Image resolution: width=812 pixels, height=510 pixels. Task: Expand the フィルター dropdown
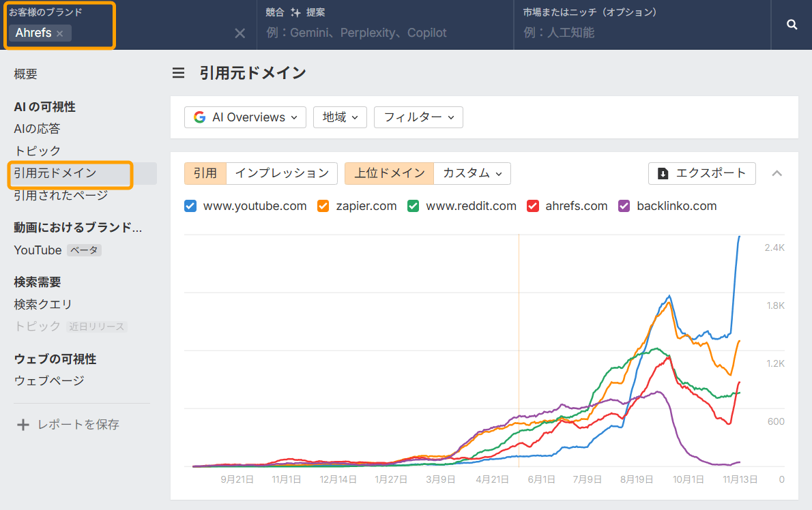click(x=418, y=117)
